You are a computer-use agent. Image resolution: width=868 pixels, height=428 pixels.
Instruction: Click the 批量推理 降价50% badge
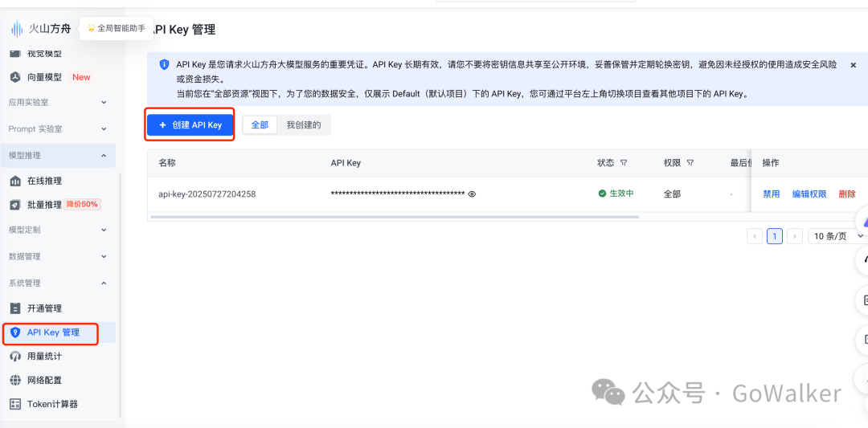[83, 204]
